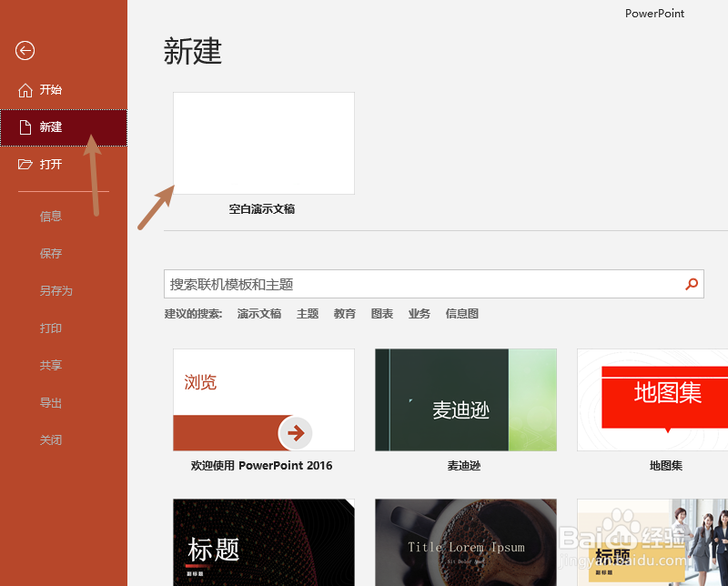Image resolution: width=728 pixels, height=586 pixels.
Task: Click the 麦迪逊 caption below the thumbnail
Action: point(464,466)
